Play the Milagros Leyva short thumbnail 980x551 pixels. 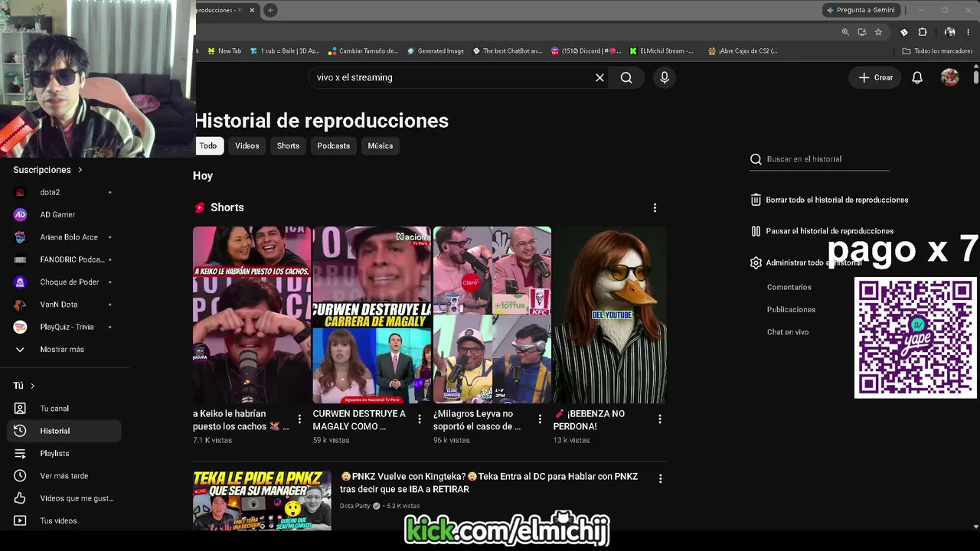point(492,315)
